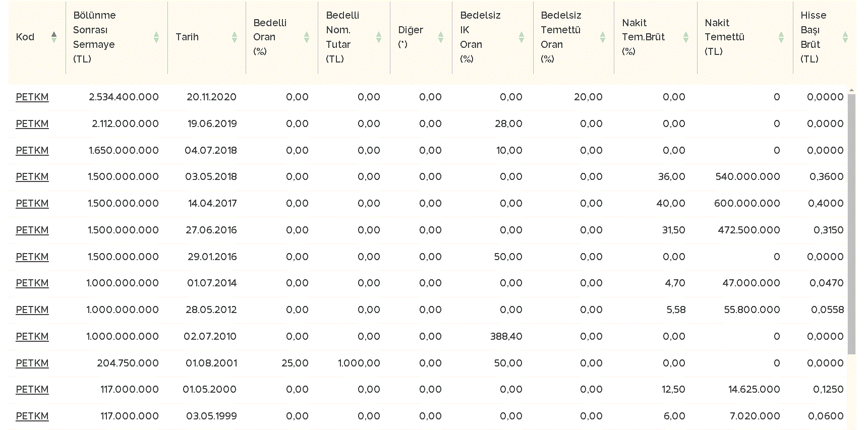Viewport: 868px width, 430px height.
Task: Click Bedelsiz IK Oran sort icon
Action: coord(522,37)
